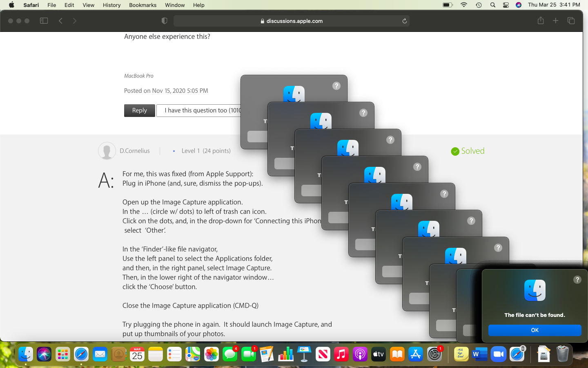Viewport: 588px width, 368px height.
Task: Open the Safari application menu
Action: tap(31, 5)
